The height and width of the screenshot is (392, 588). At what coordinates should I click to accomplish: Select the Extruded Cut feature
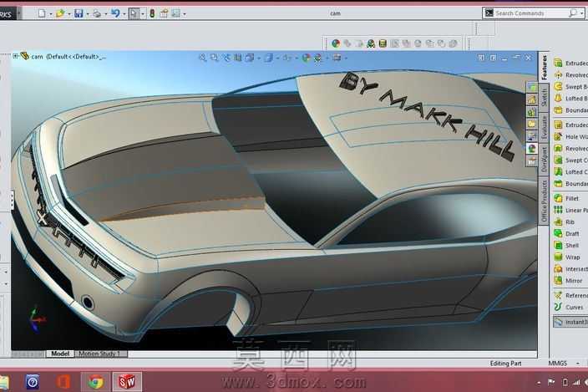pos(570,125)
